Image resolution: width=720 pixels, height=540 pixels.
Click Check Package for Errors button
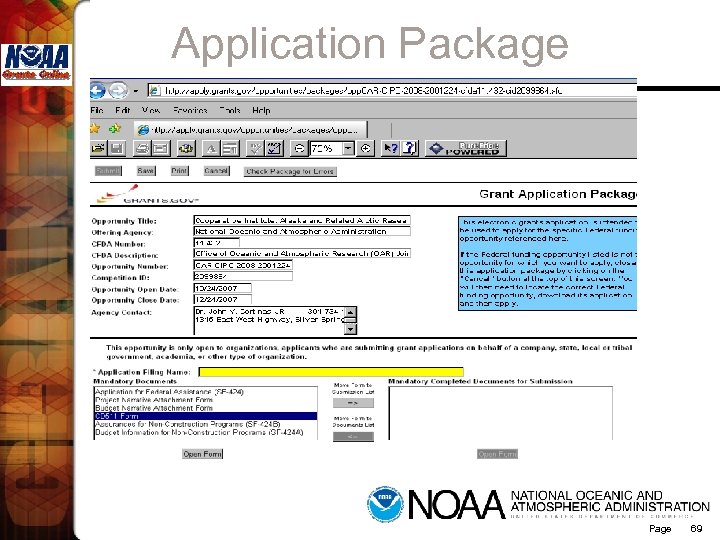[290, 171]
